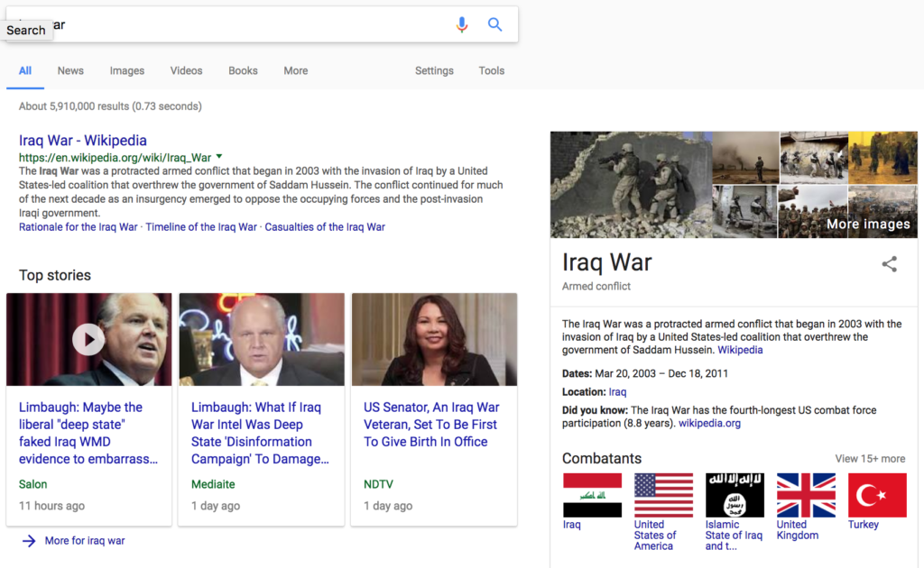924x568 pixels.
Task: Click the Mediaite source name
Action: point(213,484)
